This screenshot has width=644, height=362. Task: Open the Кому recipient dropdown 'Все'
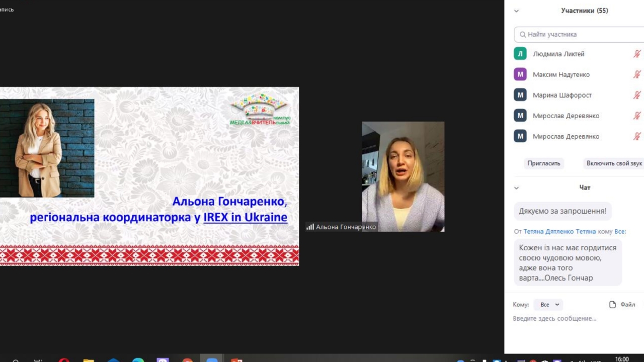549,305
